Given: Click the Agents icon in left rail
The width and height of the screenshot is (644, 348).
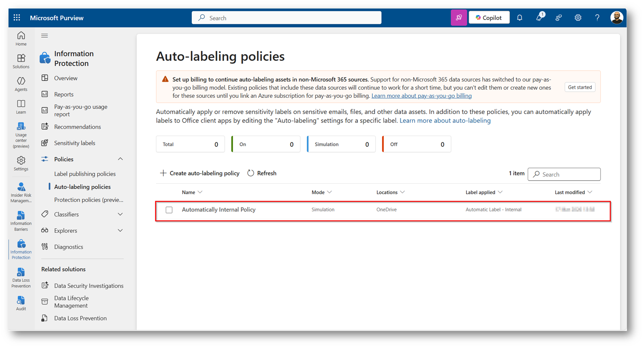Looking at the screenshot, I should click(x=21, y=84).
